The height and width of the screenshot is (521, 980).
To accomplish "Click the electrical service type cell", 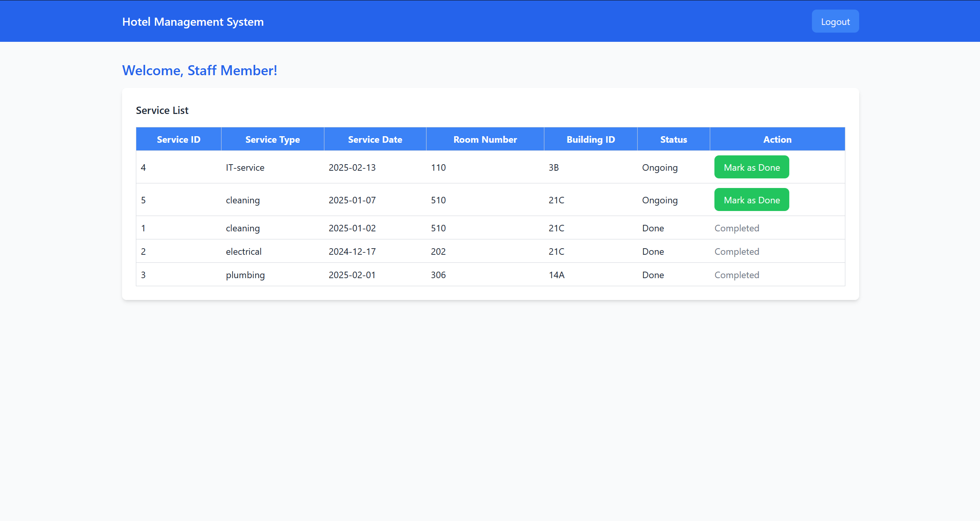I will [243, 252].
